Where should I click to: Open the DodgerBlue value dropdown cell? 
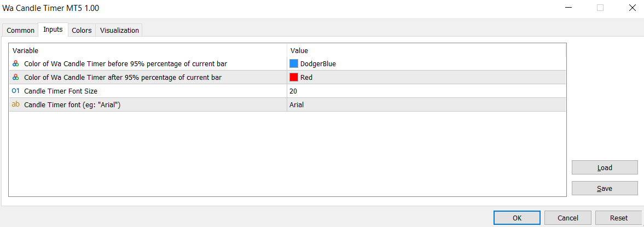(x=426, y=63)
